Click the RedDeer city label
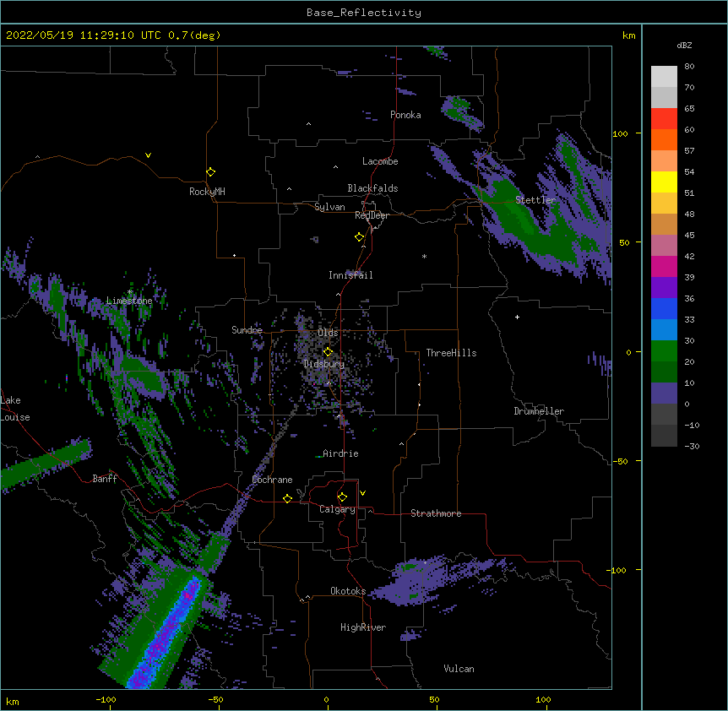Screen dimensions: 728x711 pyautogui.click(x=372, y=215)
